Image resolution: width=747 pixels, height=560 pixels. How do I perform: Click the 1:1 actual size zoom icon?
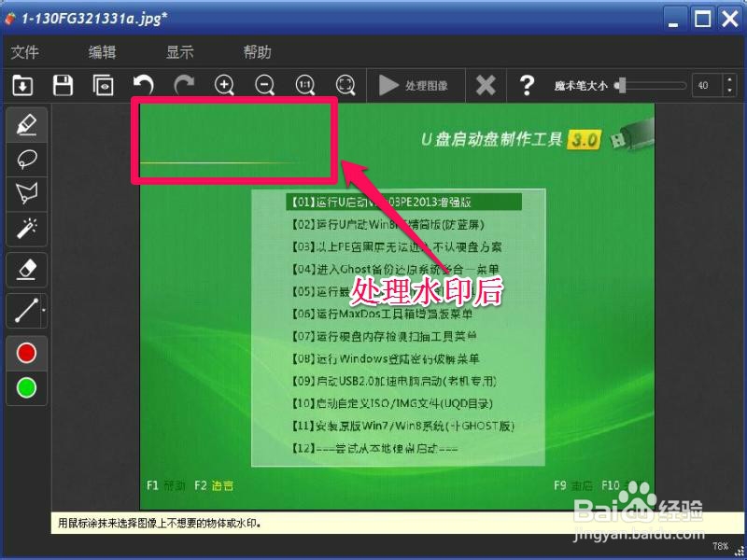coord(304,85)
